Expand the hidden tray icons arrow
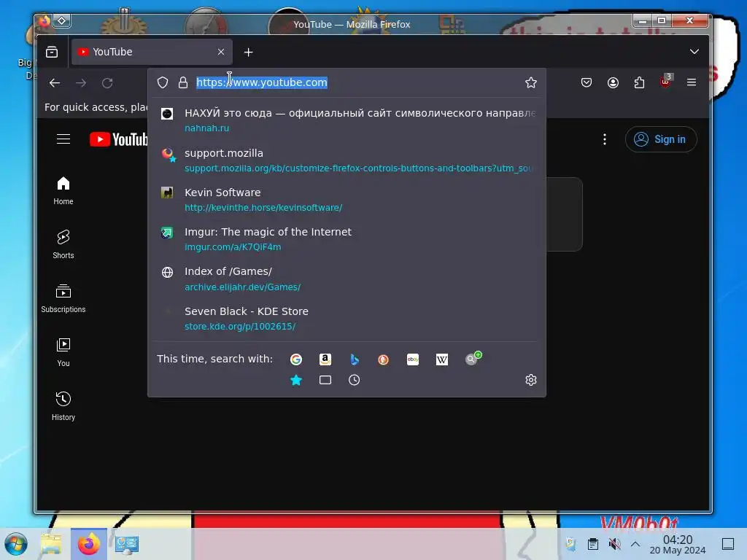747x560 pixels. (x=635, y=544)
